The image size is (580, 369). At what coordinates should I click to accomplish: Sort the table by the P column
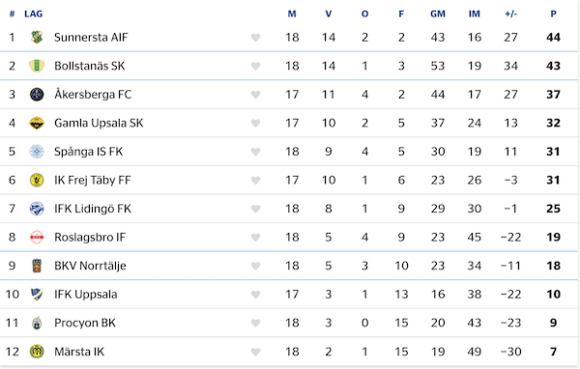coord(553,14)
